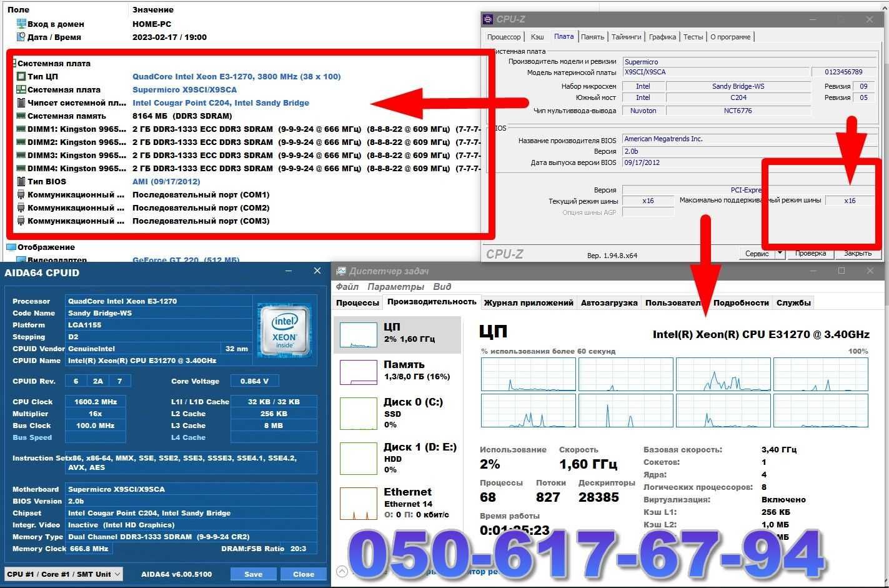Click the CPU type row icon
889x588 pixels.
[21, 77]
